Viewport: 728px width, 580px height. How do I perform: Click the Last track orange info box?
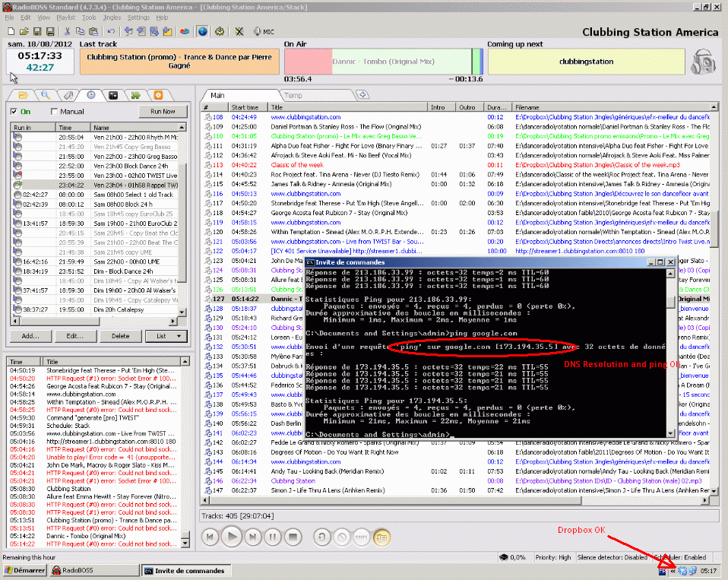pos(179,62)
